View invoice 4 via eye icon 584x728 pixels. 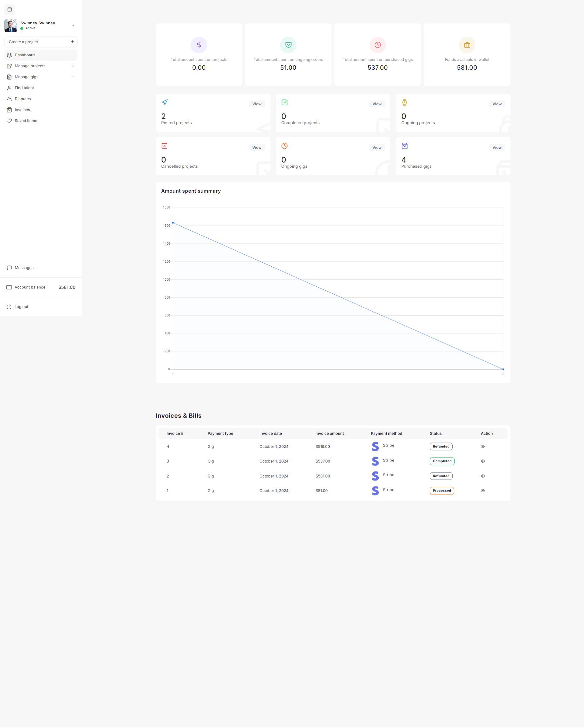(x=482, y=446)
